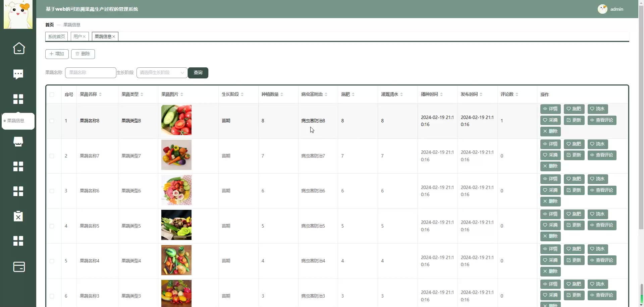Select 果蔬信息 sidebar menu item
The image size is (644, 307).
pyautogui.click(x=18, y=121)
